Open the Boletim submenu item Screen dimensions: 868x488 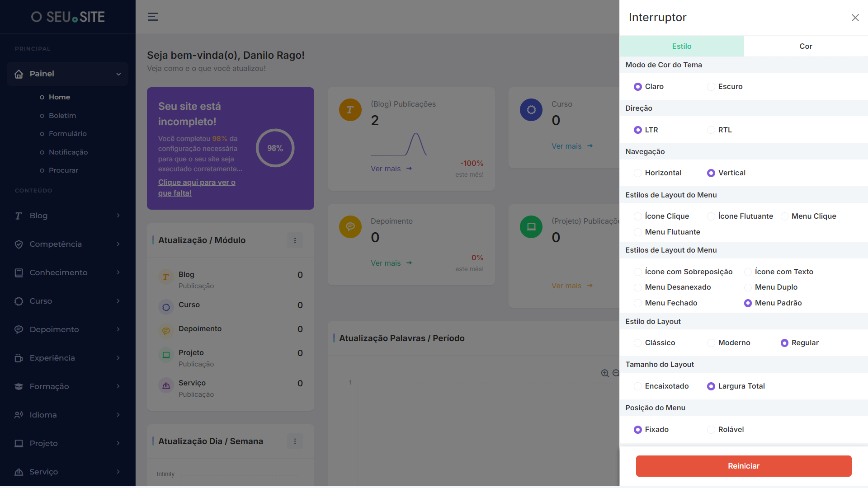(x=62, y=116)
